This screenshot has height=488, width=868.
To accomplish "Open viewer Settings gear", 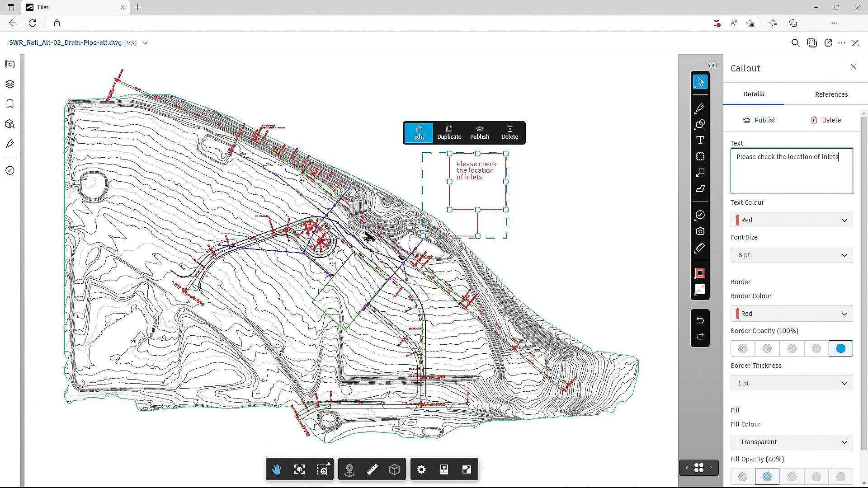I will [421, 469].
